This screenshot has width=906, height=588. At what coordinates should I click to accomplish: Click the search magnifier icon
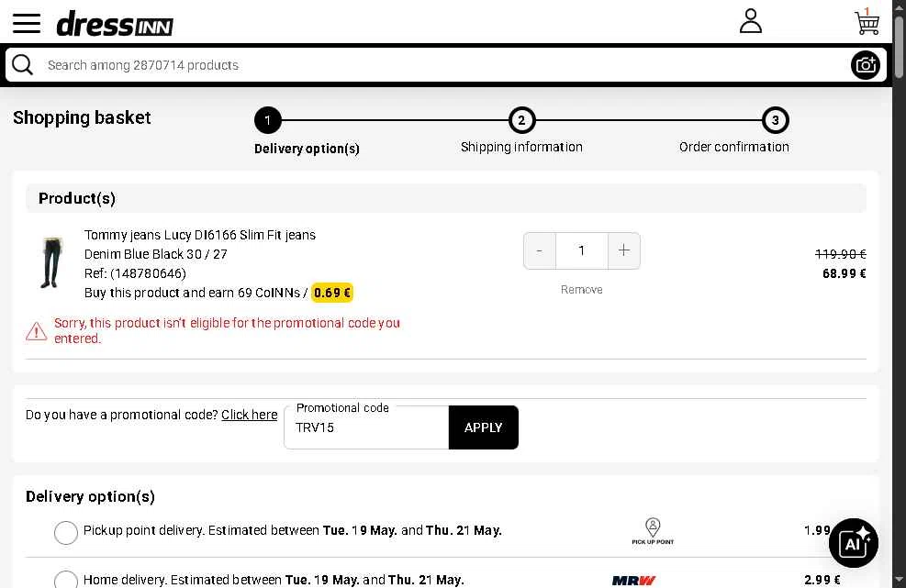tap(23, 65)
